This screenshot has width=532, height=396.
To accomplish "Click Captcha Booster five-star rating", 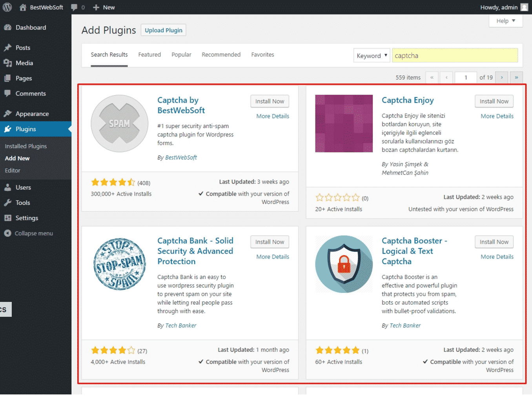I will 337,350.
